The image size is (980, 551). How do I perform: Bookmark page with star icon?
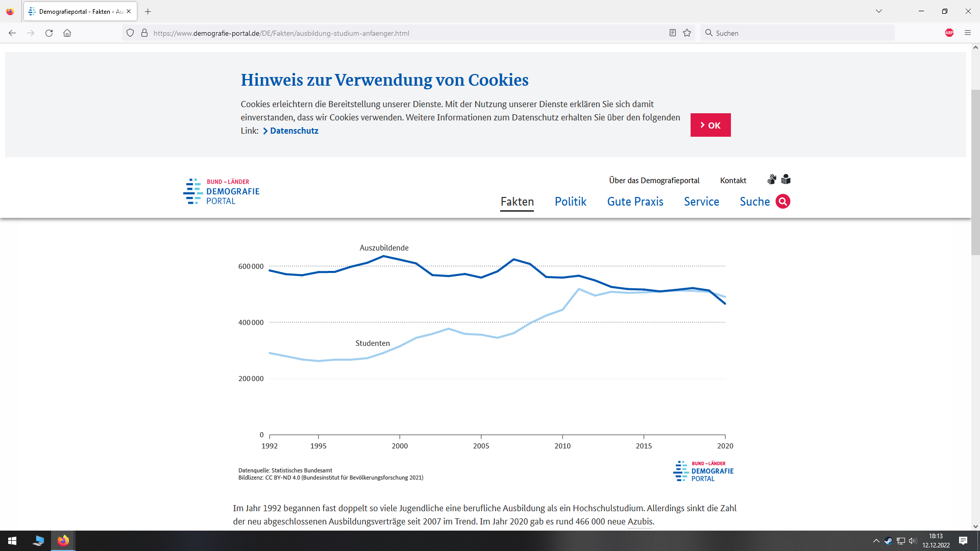tap(687, 33)
